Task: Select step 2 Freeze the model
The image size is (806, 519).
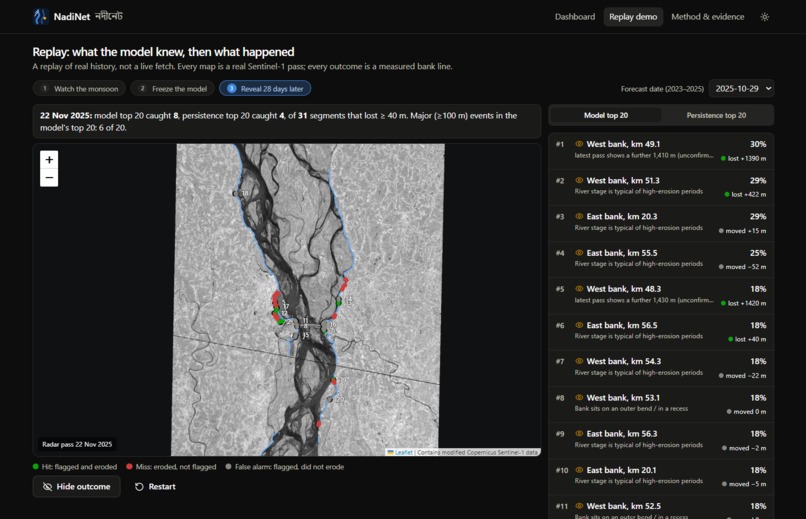Action: [172, 88]
